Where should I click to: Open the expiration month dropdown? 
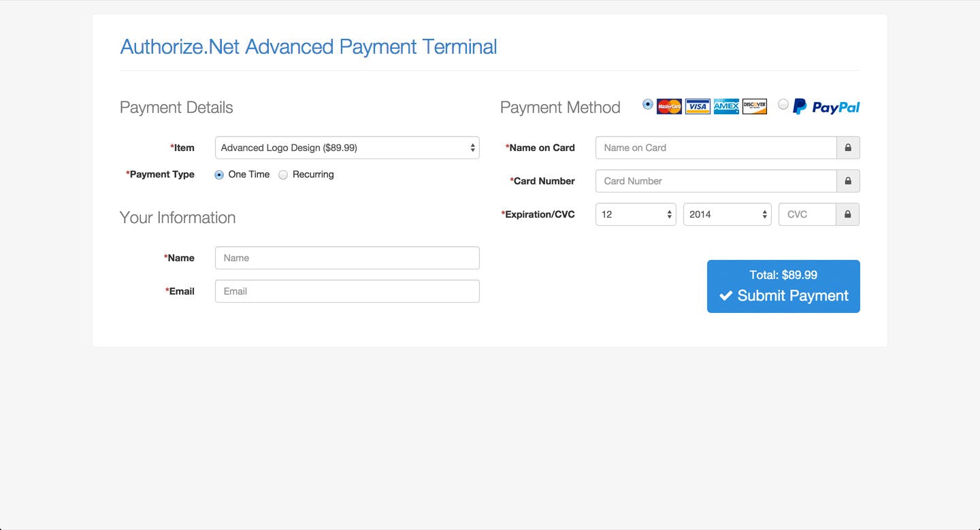click(635, 214)
